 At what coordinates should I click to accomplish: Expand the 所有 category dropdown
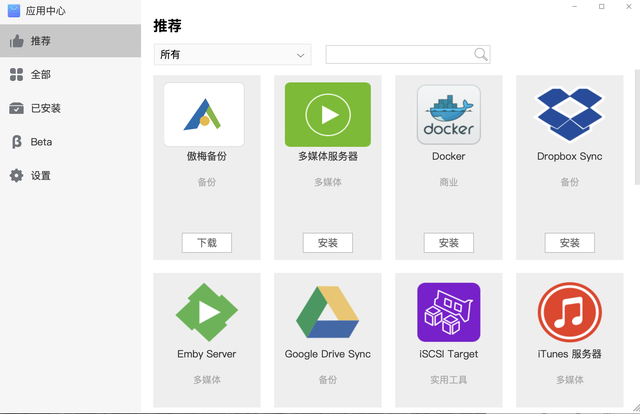(233, 54)
